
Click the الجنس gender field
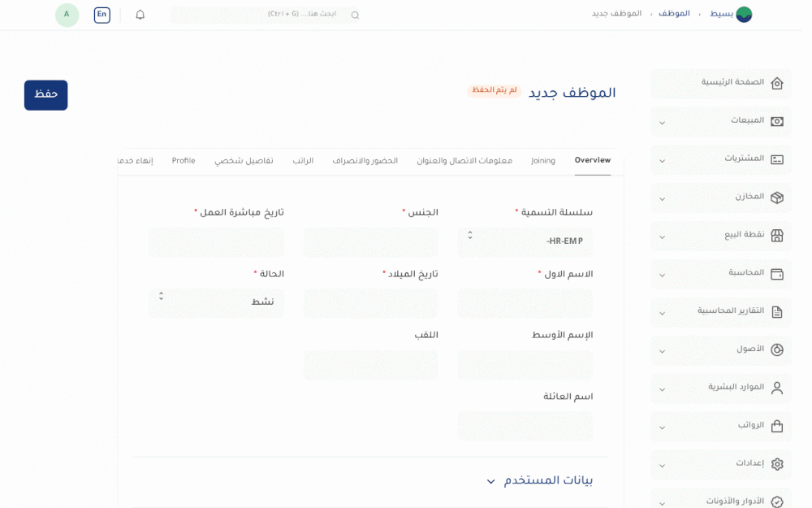370,242
